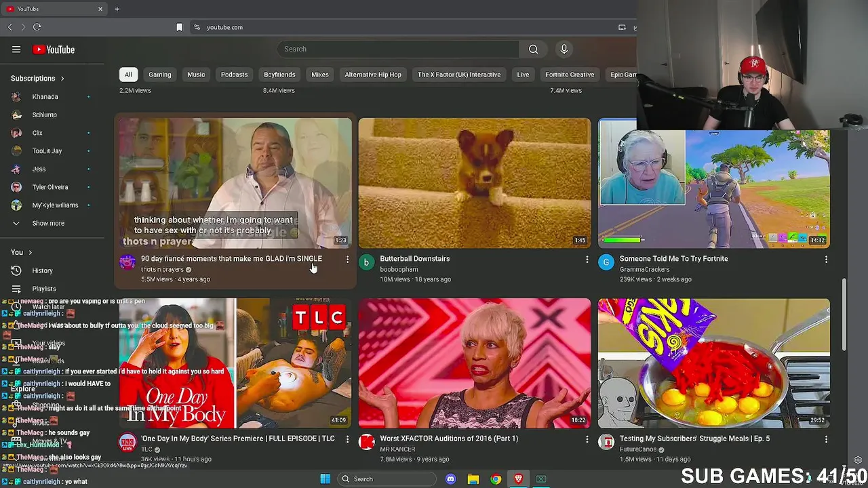Open the YouTube hamburger guide menu
Image resolution: width=868 pixels, height=488 pixels.
[16, 49]
